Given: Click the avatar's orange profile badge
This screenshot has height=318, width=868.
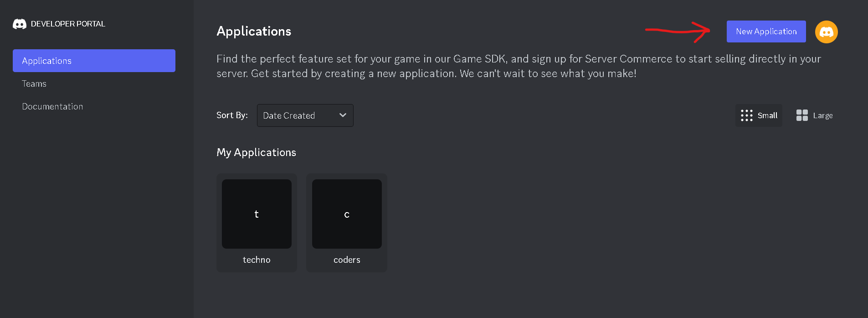Looking at the screenshot, I should [826, 31].
